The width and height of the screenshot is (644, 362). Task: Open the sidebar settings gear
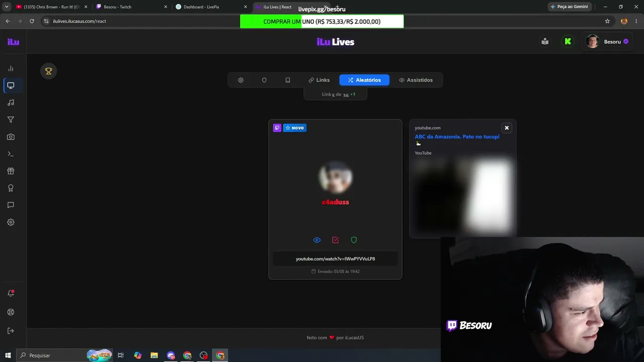(x=11, y=222)
